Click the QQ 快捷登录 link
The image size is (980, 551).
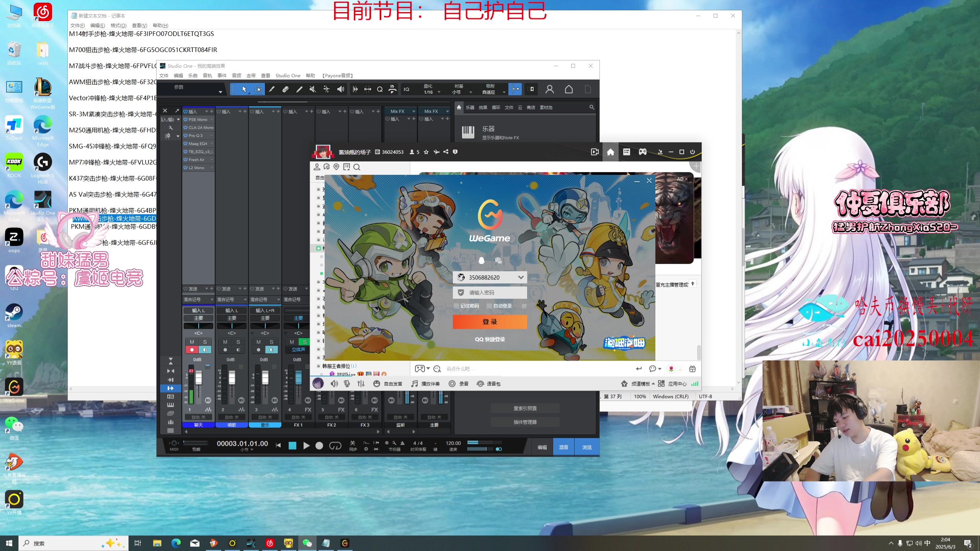click(490, 339)
